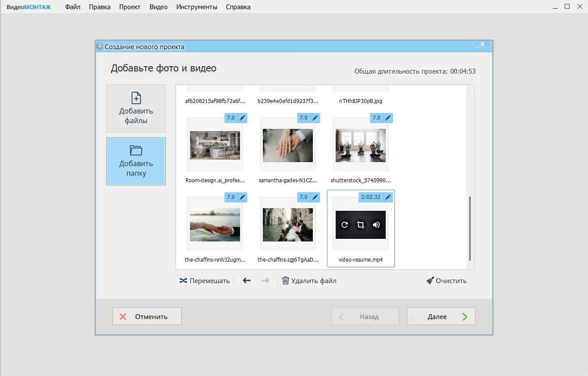Open the Файл menu
The height and width of the screenshot is (376, 588).
click(72, 7)
